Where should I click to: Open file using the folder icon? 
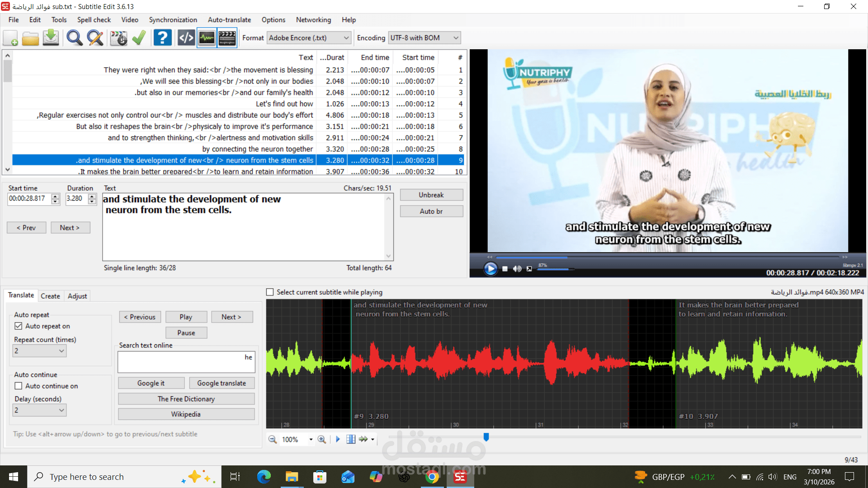tap(30, 38)
